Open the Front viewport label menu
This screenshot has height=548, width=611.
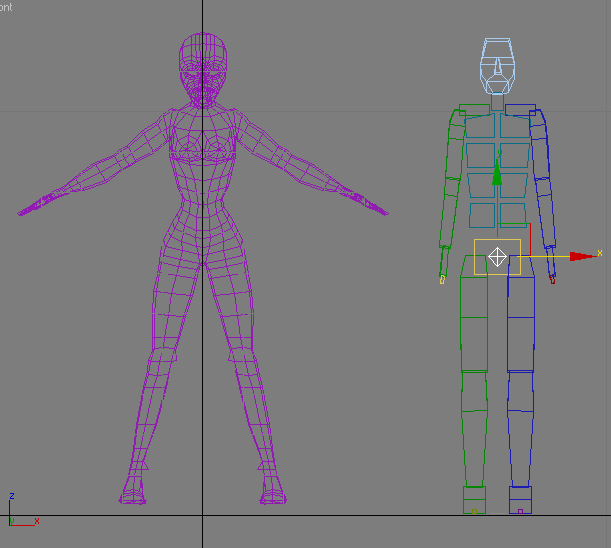click(5, 7)
